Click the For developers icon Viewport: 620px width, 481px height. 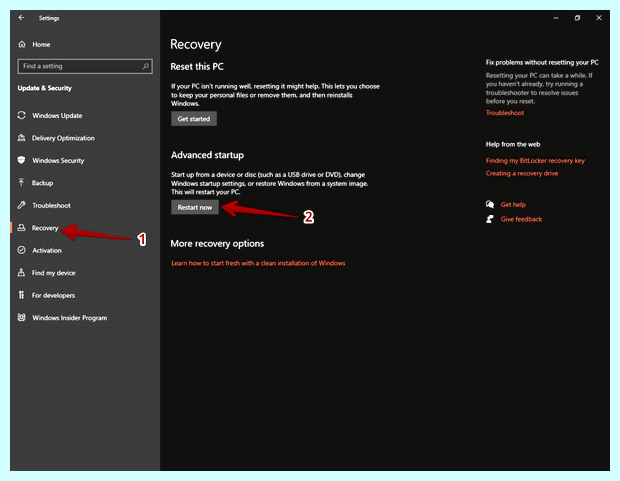(21, 295)
